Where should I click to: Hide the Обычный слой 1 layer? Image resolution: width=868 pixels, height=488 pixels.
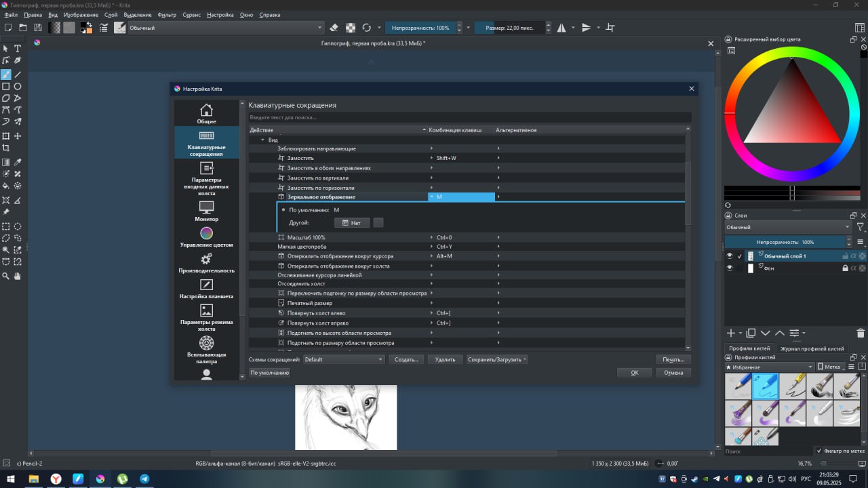click(x=730, y=256)
